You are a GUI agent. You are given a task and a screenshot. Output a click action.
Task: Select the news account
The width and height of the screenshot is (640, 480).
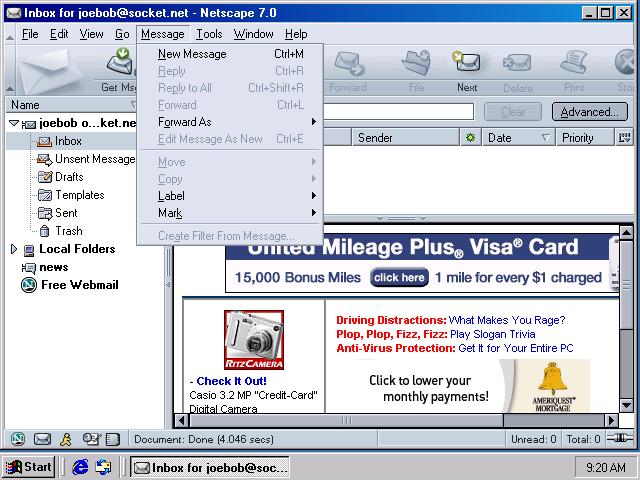45,267
